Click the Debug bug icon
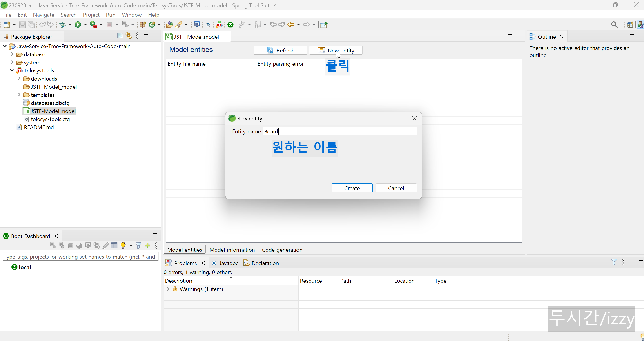Image resolution: width=644 pixels, height=341 pixels. 62,25
